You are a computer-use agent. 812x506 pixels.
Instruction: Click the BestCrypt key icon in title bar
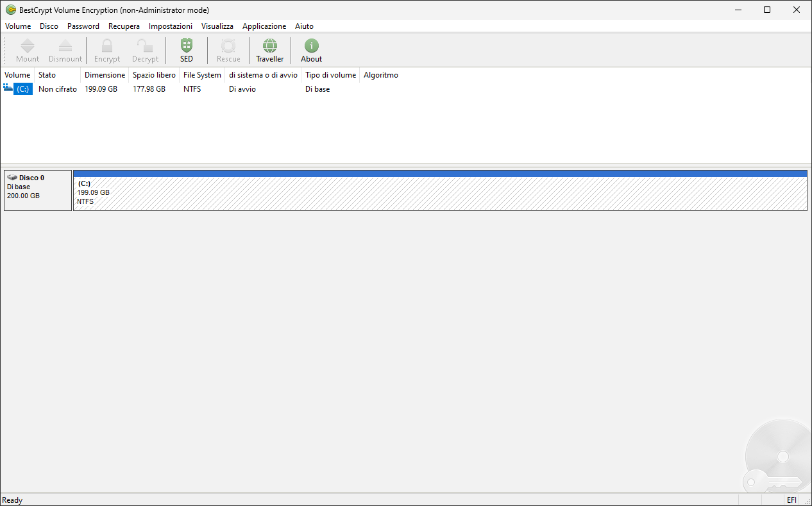pos(10,10)
